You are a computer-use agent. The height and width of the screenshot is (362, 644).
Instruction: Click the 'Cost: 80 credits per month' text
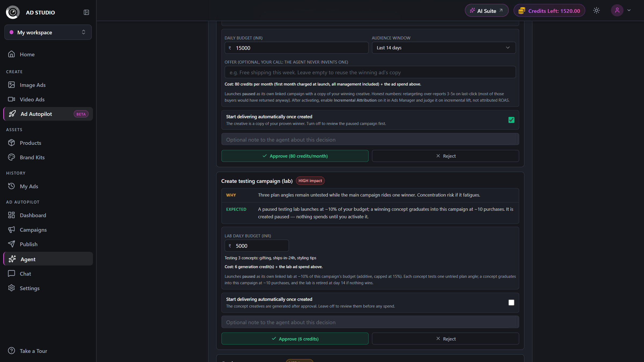pyautogui.click(x=323, y=84)
